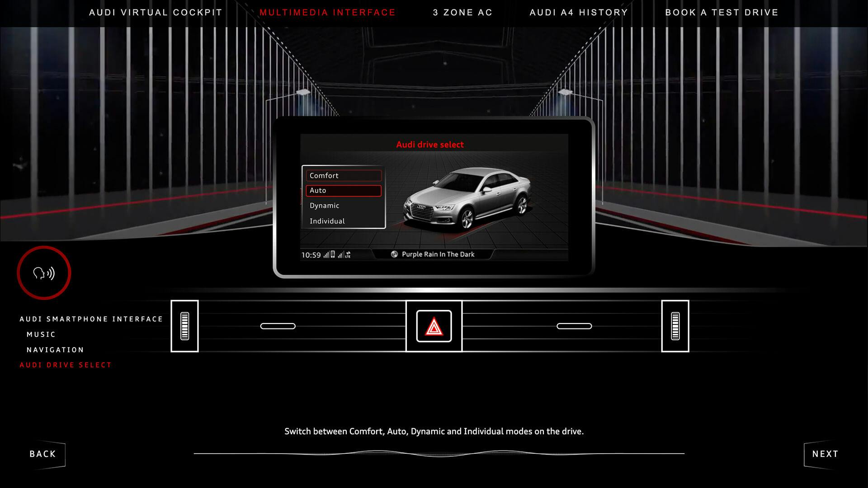This screenshot has height=488, width=868.
Task: Select the Comfort drive mode
Action: point(344,175)
